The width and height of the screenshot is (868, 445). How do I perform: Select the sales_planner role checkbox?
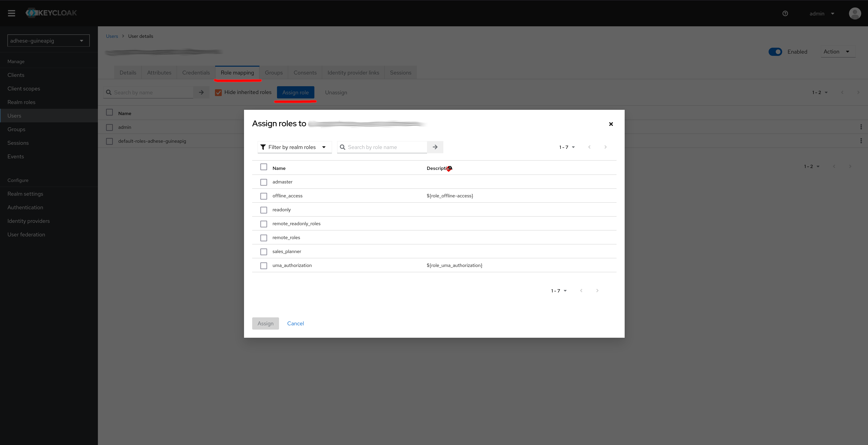tap(264, 252)
